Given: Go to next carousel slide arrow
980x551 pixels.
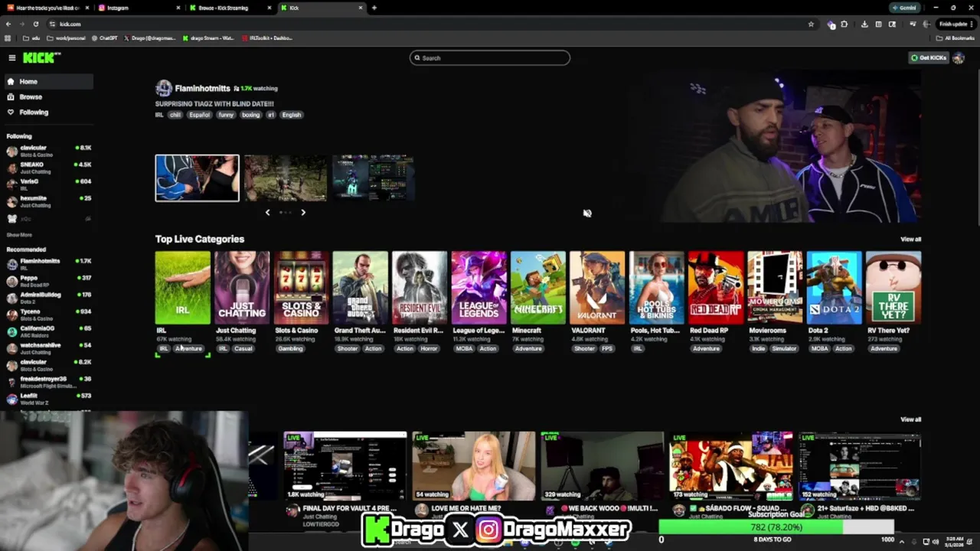Looking at the screenshot, I should coord(303,212).
